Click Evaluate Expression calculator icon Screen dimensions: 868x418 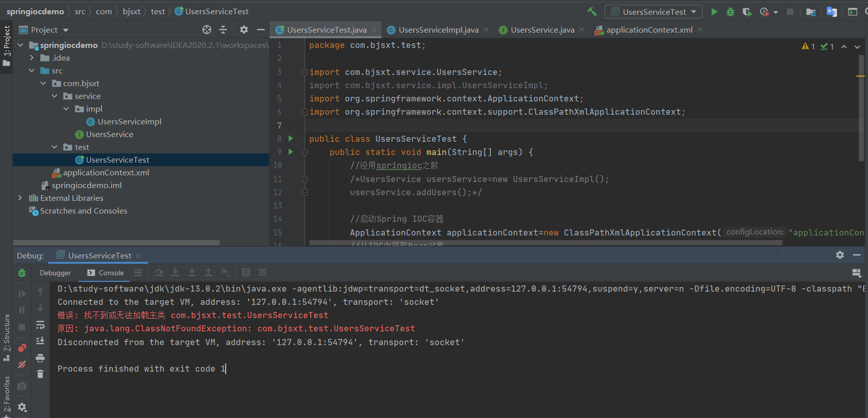pyautogui.click(x=246, y=272)
